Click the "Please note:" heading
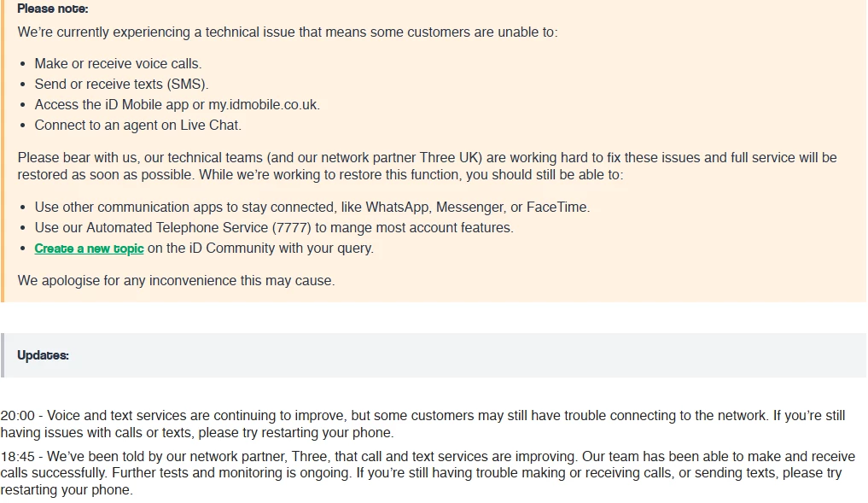The width and height of the screenshot is (868, 503). point(52,9)
